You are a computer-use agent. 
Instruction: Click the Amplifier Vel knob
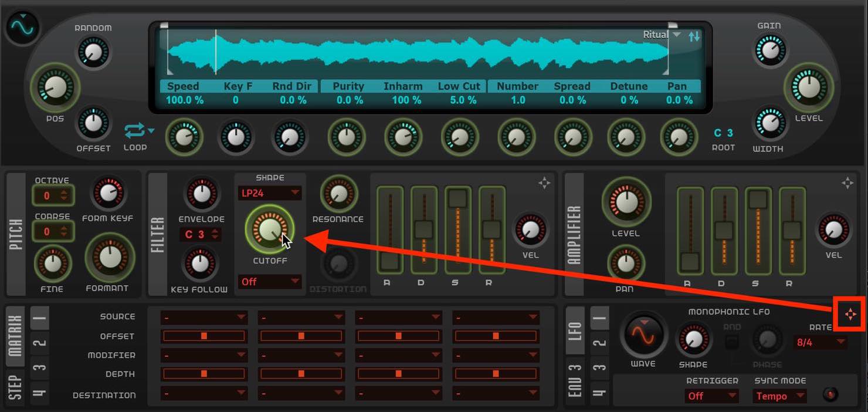click(833, 229)
